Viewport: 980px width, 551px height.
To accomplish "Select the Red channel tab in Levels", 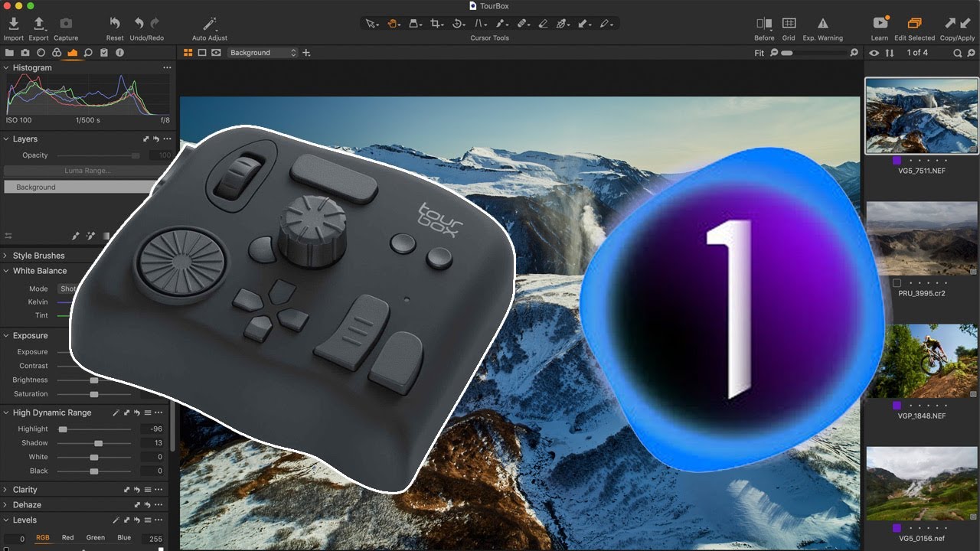I will [x=68, y=538].
